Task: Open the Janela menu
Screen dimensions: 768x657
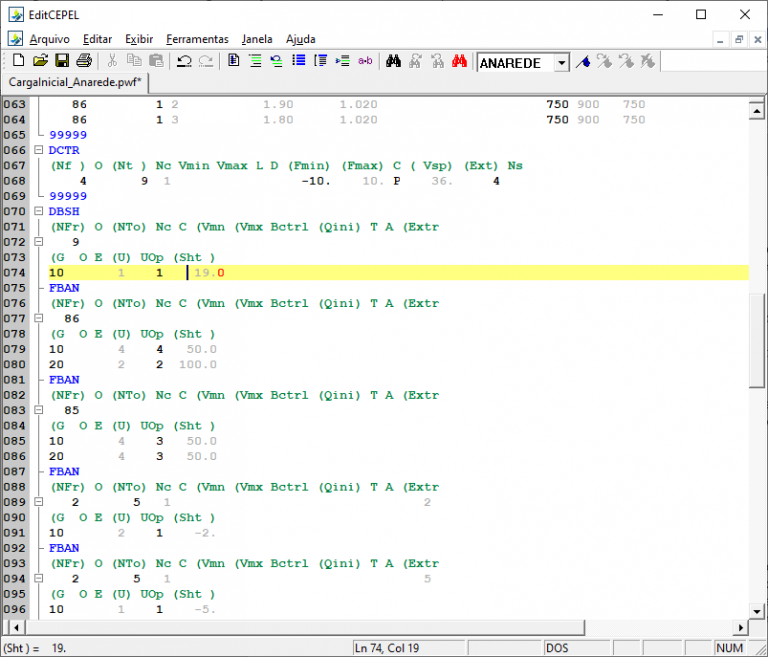Action: click(x=257, y=39)
